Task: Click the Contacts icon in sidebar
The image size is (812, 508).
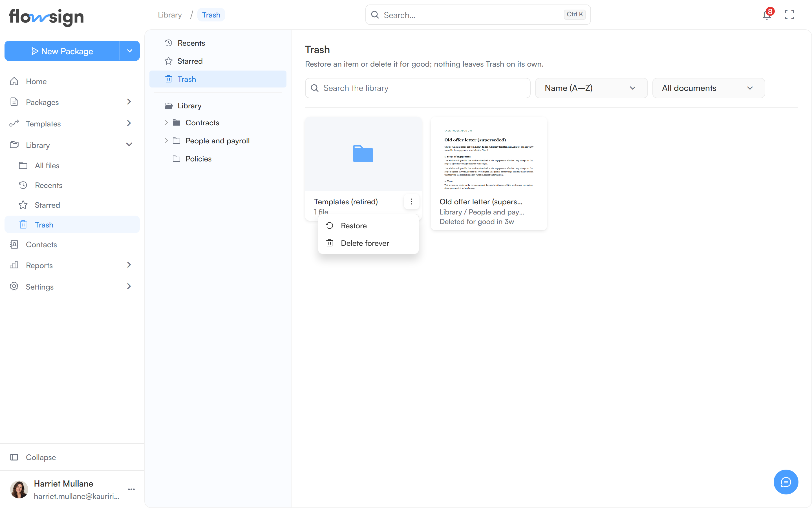Action: (14, 245)
